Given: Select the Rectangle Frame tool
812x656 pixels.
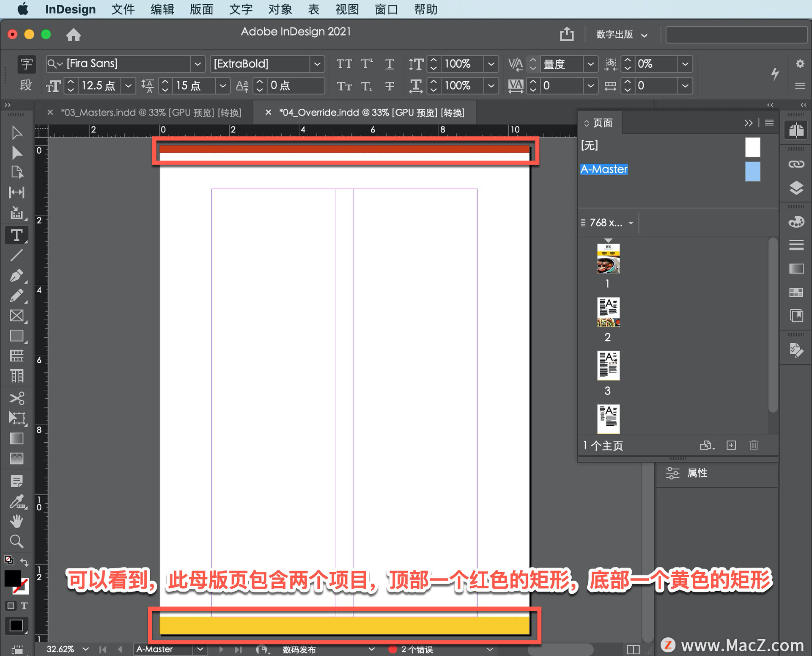Looking at the screenshot, I should (x=16, y=316).
